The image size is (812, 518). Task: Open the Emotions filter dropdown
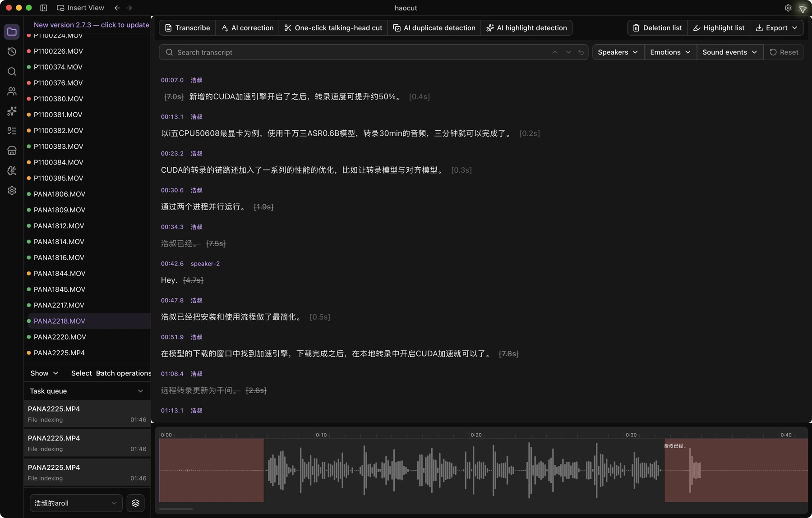[x=670, y=52]
